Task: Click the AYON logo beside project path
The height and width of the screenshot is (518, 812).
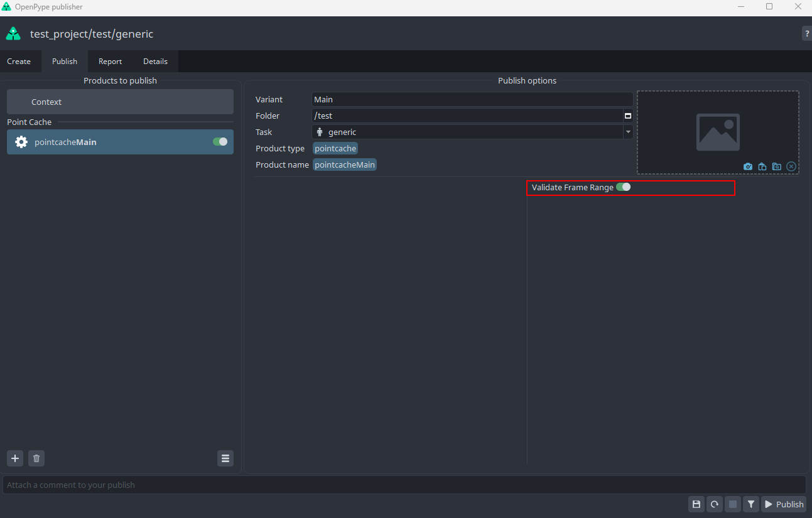Action: [13, 34]
